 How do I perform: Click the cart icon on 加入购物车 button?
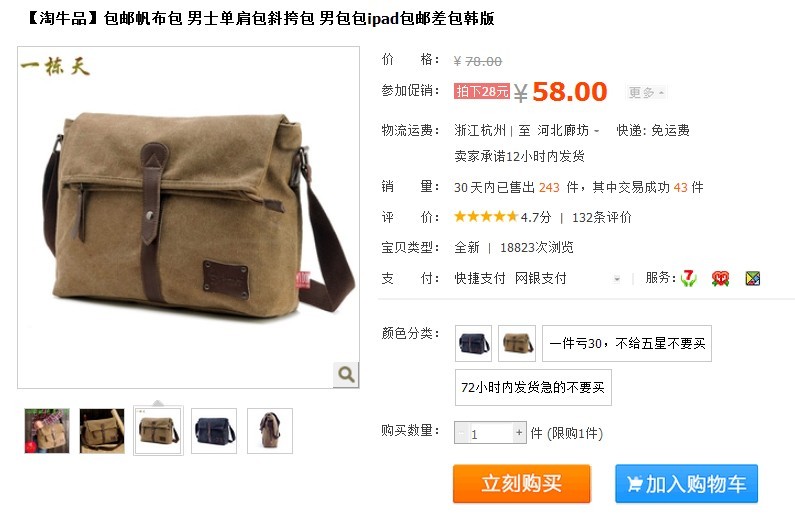click(x=634, y=484)
